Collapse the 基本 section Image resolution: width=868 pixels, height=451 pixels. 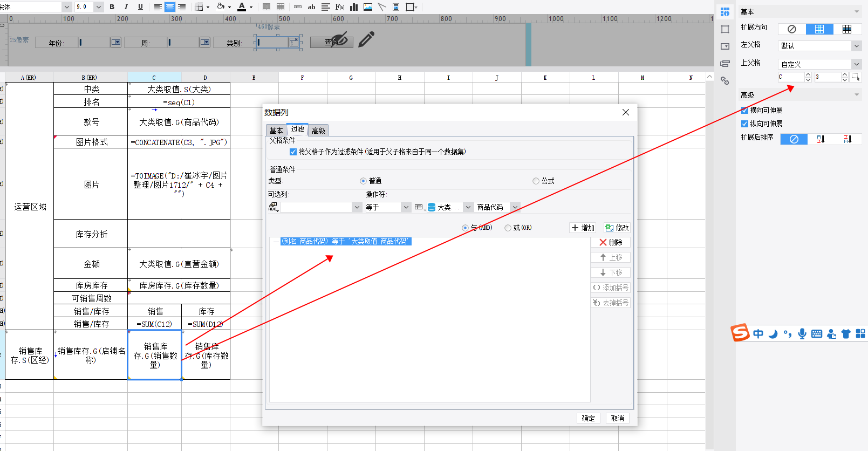tap(857, 12)
